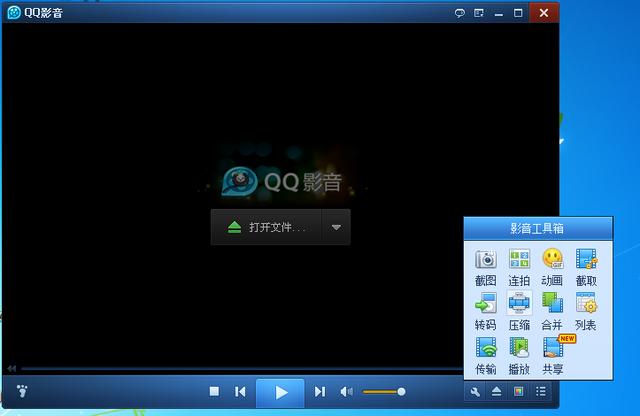
Task: Open the 转码 transcode tool
Action: pos(485,311)
